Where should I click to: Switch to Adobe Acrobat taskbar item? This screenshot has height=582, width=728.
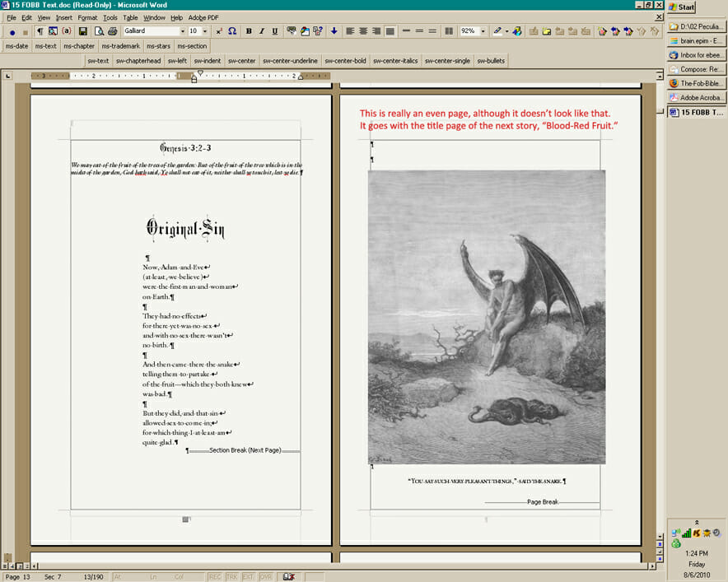tap(696, 97)
